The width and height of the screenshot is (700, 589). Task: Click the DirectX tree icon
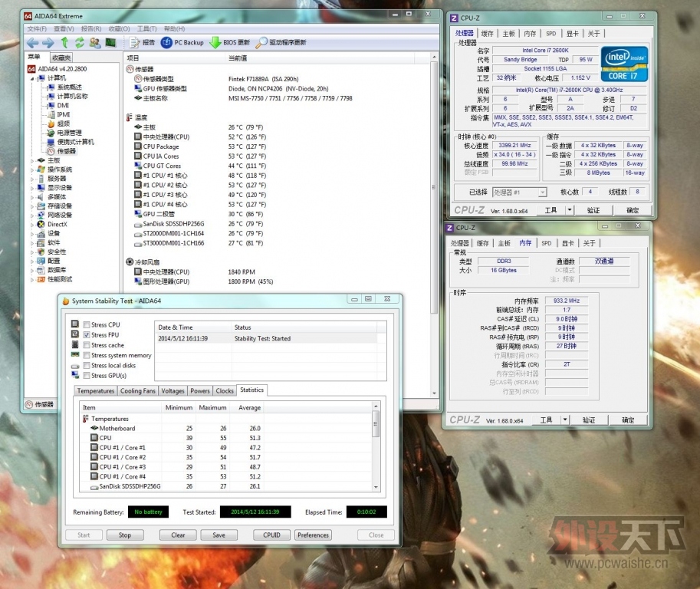pyautogui.click(x=41, y=224)
